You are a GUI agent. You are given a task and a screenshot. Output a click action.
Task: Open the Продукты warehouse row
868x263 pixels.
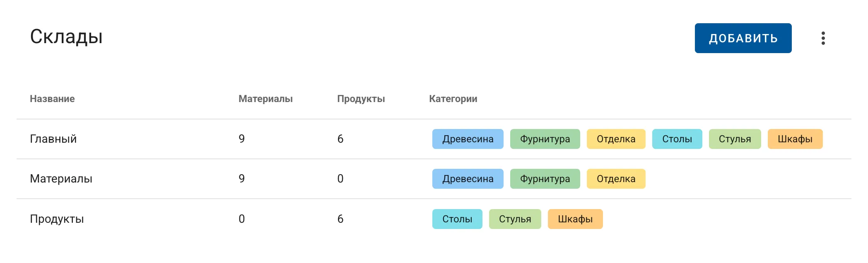click(58, 220)
